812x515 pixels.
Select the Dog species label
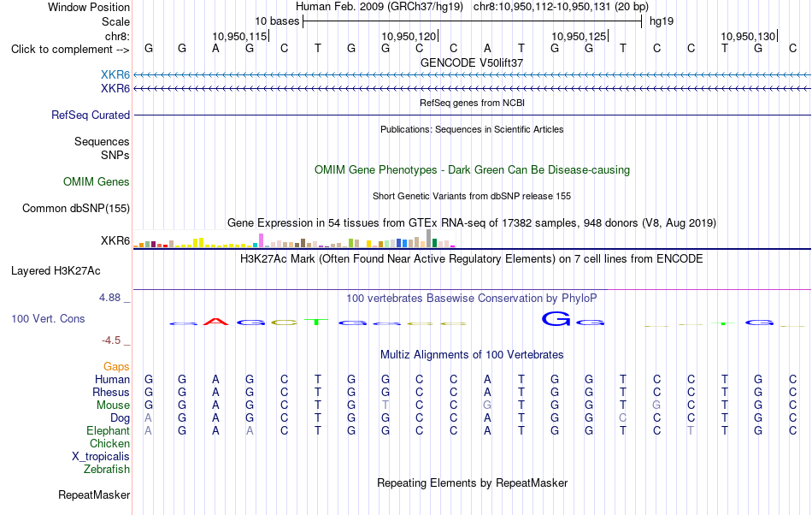tap(120, 418)
